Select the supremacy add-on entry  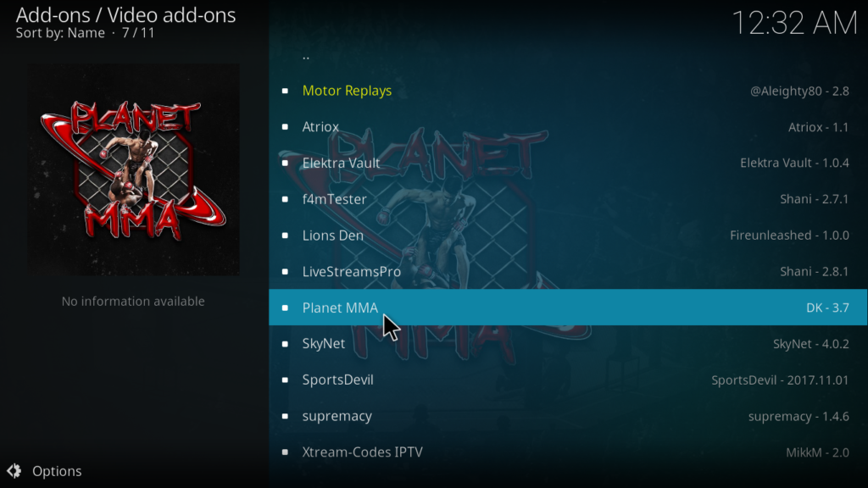click(x=568, y=415)
